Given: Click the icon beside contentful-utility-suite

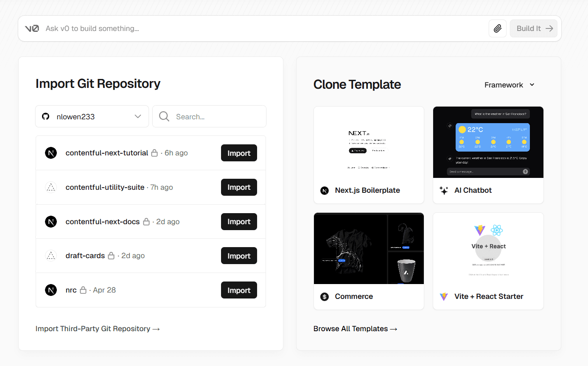Looking at the screenshot, I should point(51,187).
